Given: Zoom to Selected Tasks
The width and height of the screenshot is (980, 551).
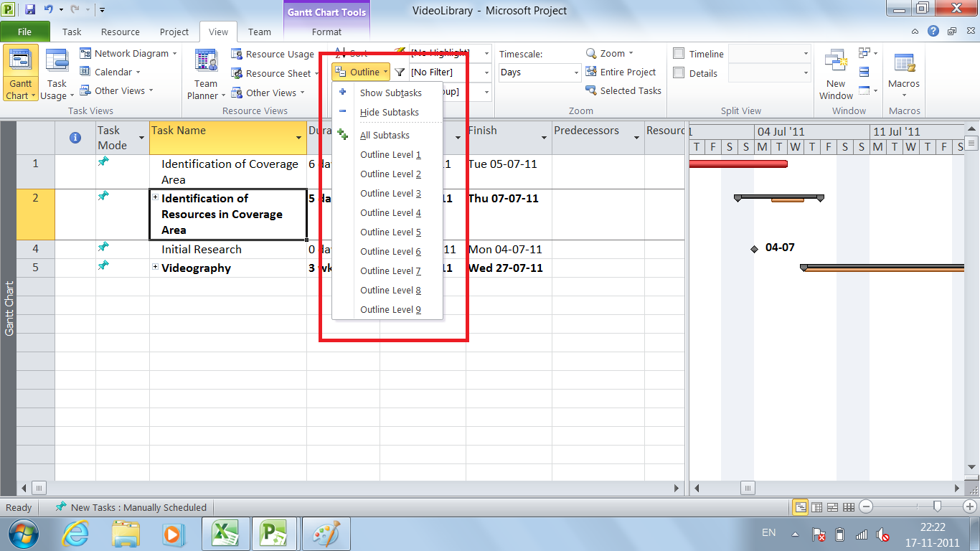Looking at the screenshot, I should pos(623,91).
